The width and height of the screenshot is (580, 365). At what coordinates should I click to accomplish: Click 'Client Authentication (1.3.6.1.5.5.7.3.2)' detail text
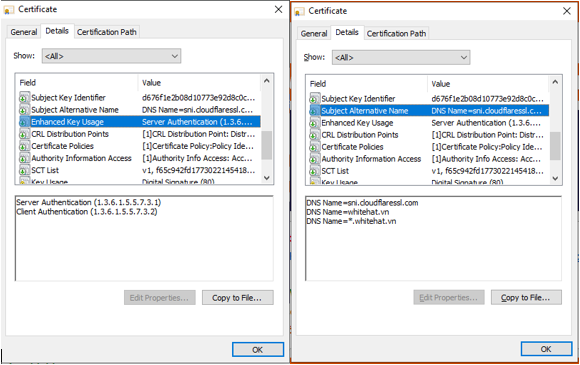pyautogui.click(x=87, y=212)
